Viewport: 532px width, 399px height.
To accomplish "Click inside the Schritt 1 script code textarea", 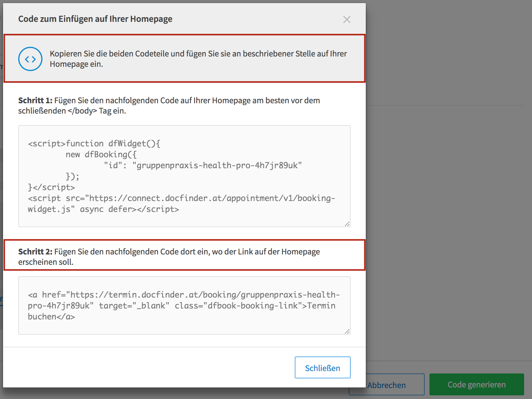I will tap(184, 176).
